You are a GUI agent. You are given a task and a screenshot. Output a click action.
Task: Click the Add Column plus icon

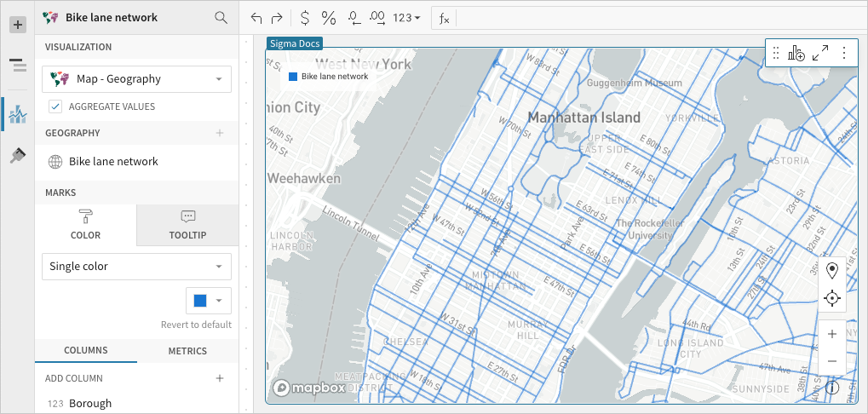point(220,378)
